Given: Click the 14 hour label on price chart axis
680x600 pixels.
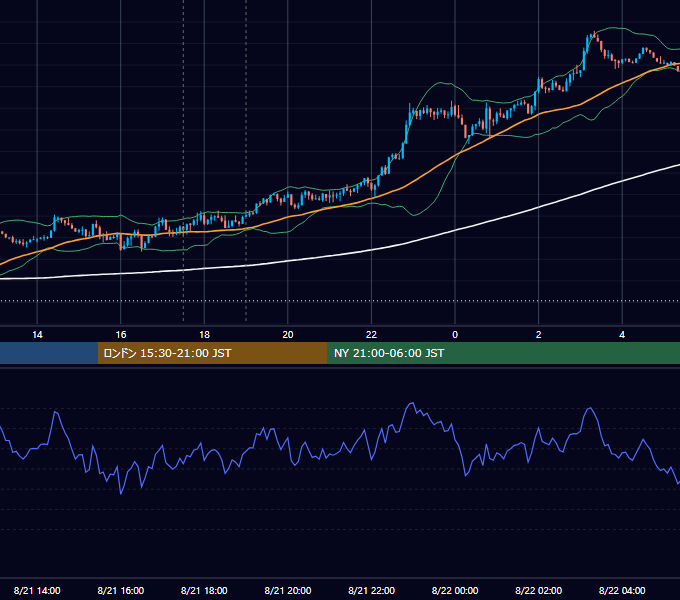Looking at the screenshot, I should [37, 335].
